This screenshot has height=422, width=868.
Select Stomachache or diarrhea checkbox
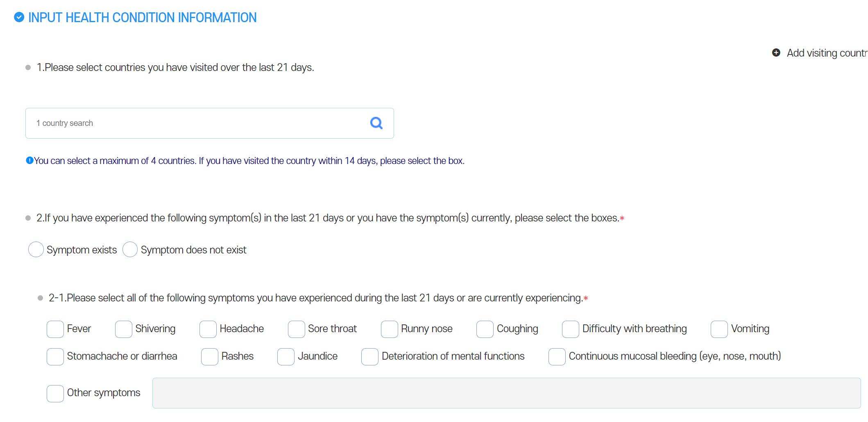pyautogui.click(x=55, y=356)
